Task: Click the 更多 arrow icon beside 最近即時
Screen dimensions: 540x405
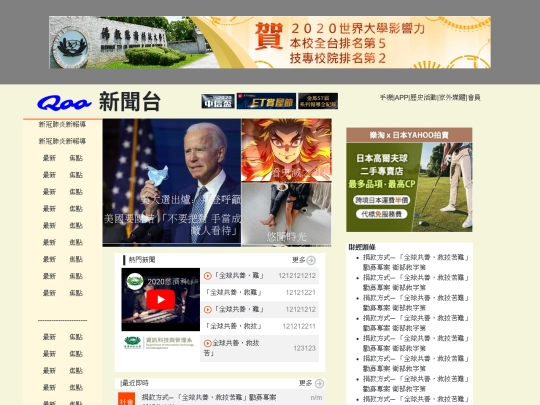Action: pyautogui.click(x=319, y=383)
